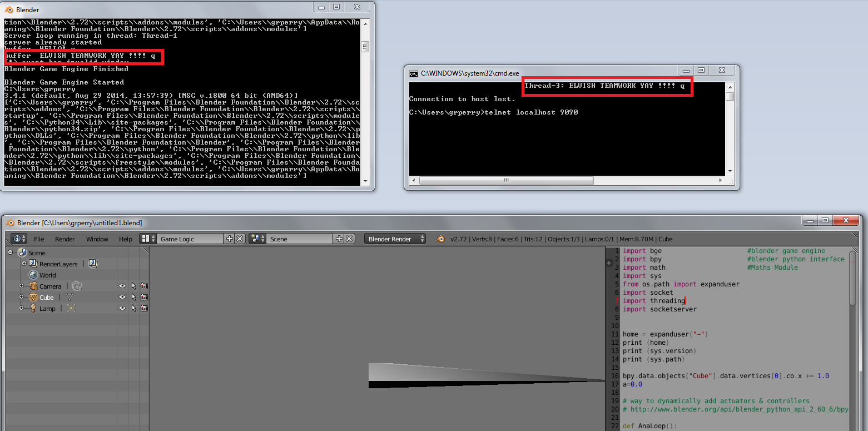The image size is (868, 431).
Task: Click the mesh data icon beside Cube
Action: tap(70, 297)
